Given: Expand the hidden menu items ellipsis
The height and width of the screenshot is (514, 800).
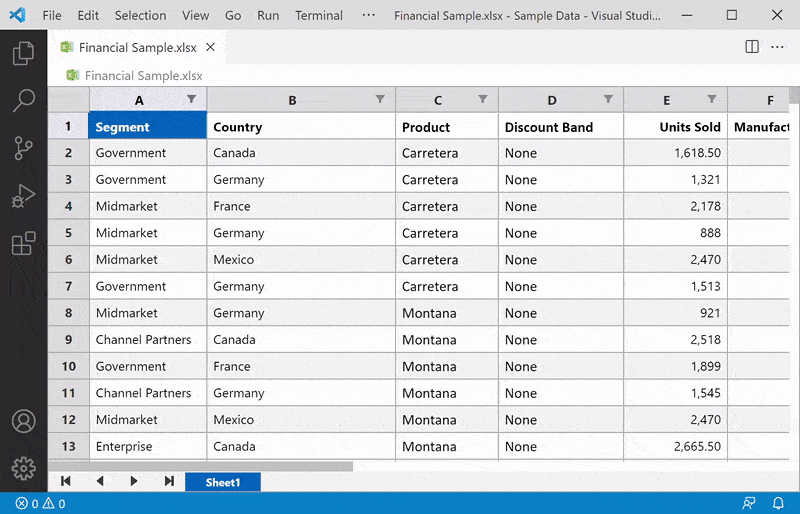Looking at the screenshot, I should pos(369,15).
